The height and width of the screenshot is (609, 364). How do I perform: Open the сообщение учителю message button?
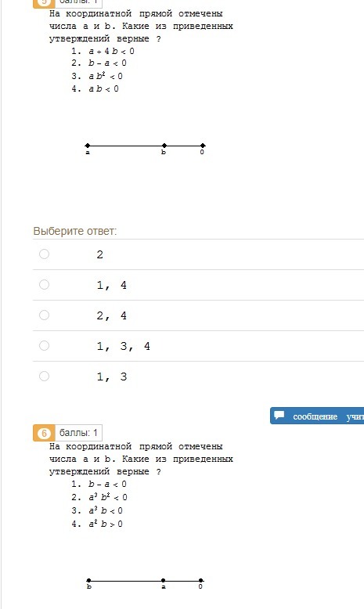click(317, 416)
